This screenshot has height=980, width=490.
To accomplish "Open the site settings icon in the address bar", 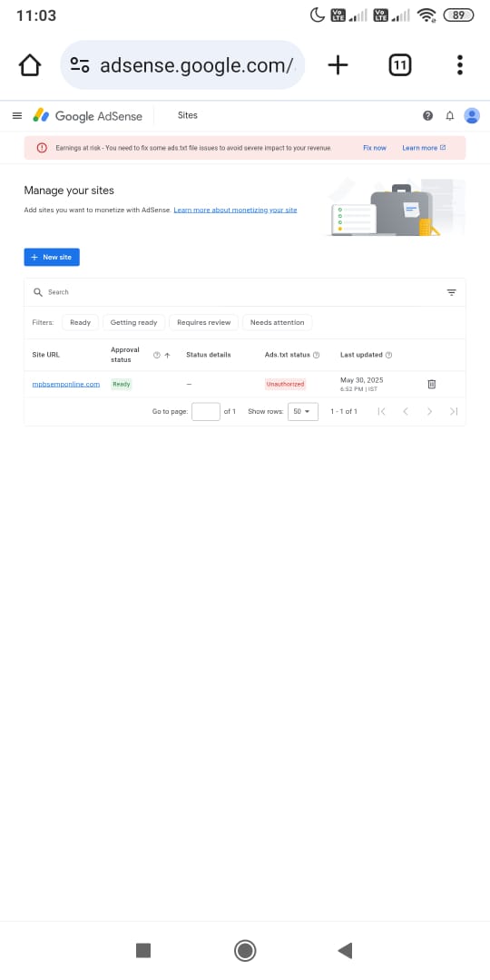I will (79, 65).
